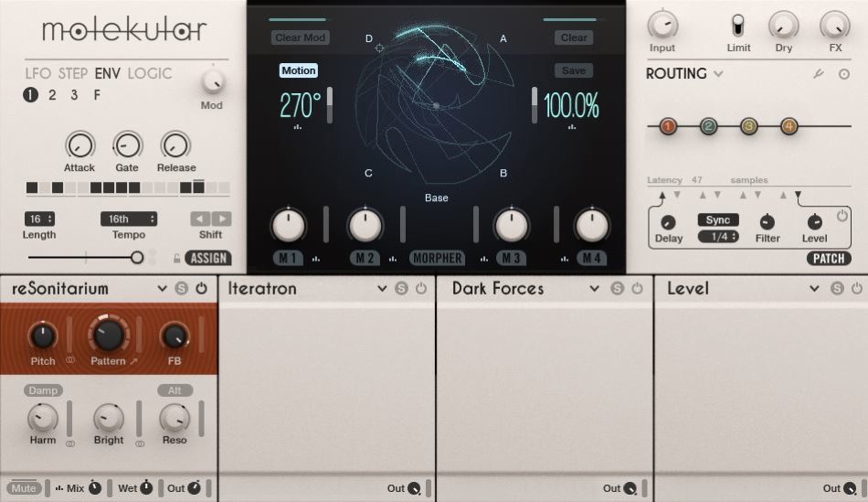The width and height of the screenshot is (868, 502).
Task: Click the Clear Mod button
Action: [300, 37]
